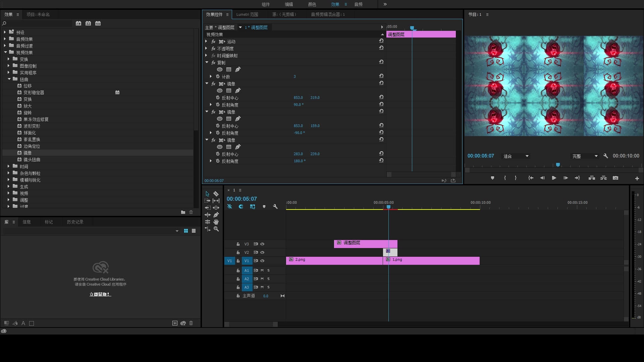Collapse the 复制 effect section

tap(207, 63)
